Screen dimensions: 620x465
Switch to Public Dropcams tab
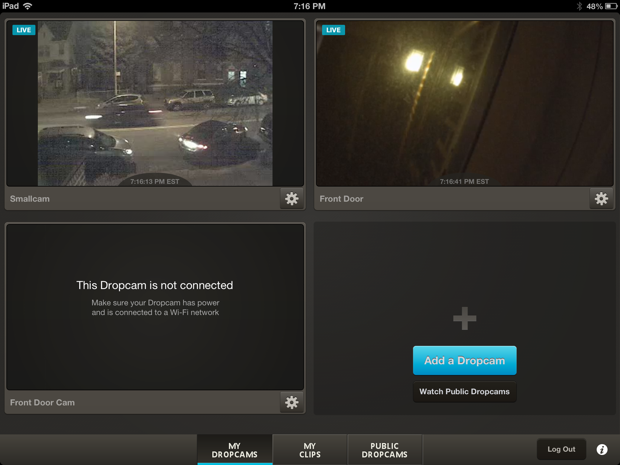pos(384,451)
